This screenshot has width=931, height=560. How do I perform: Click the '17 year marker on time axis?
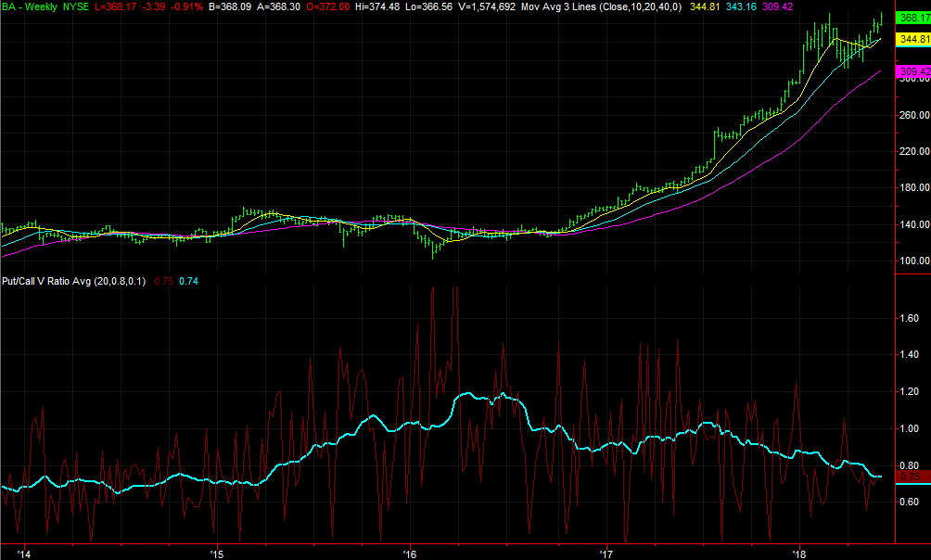pyautogui.click(x=606, y=554)
